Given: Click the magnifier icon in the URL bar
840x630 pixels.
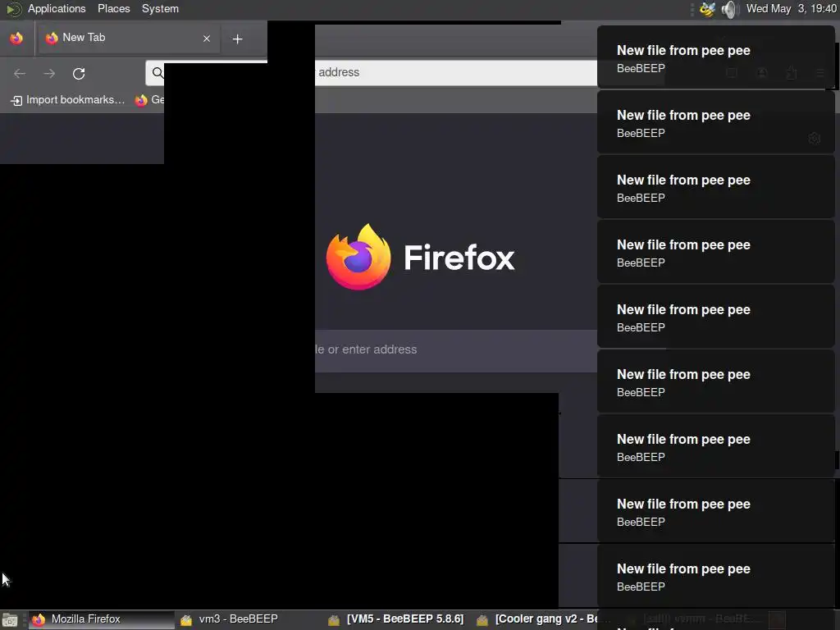Looking at the screenshot, I should pos(157,73).
